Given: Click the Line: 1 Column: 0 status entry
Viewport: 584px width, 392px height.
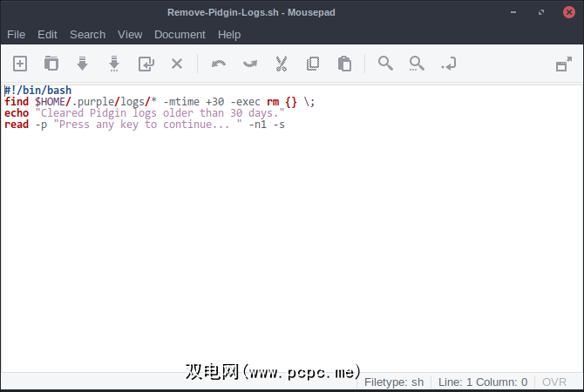Looking at the screenshot, I should tap(483, 382).
